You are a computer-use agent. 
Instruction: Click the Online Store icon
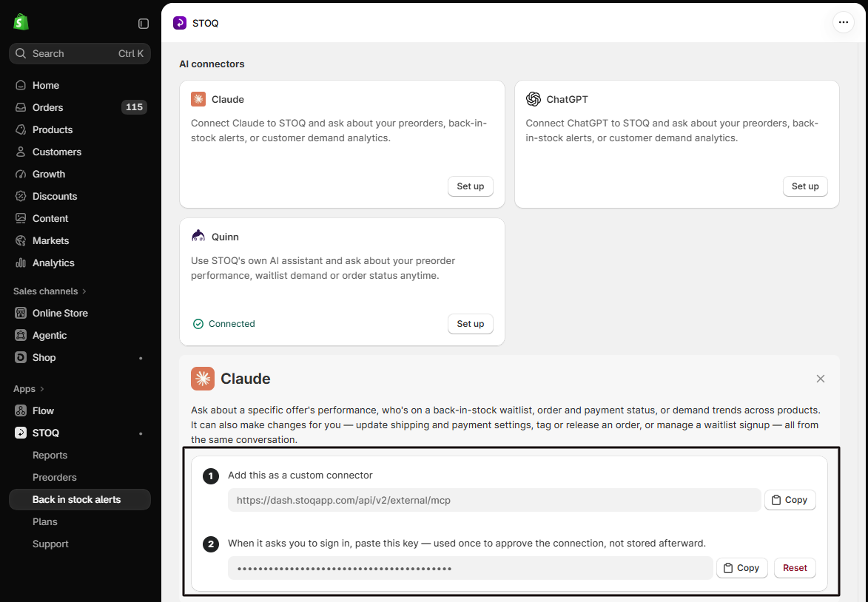click(x=21, y=313)
